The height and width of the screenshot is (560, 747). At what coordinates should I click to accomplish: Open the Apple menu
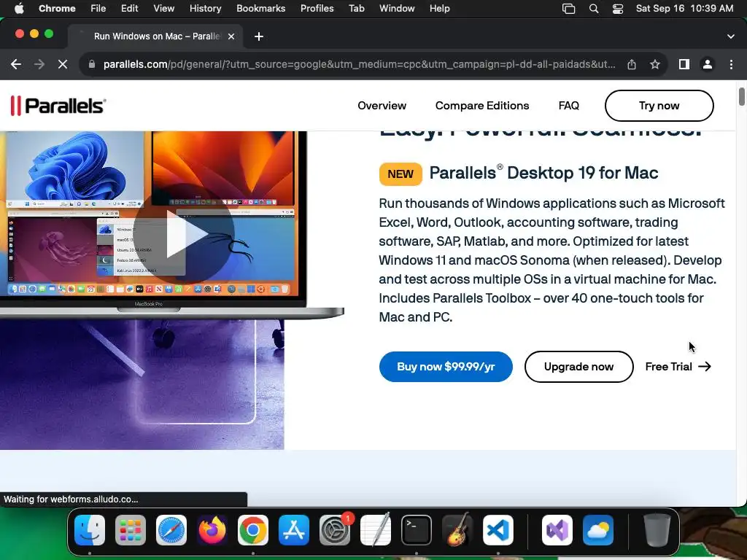coord(19,9)
